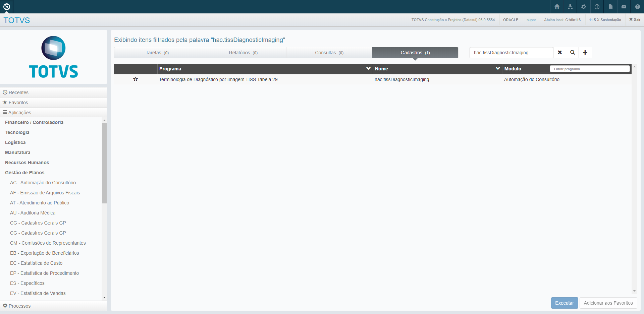
Task: Sort by the Nome column chevron
Action: point(498,68)
